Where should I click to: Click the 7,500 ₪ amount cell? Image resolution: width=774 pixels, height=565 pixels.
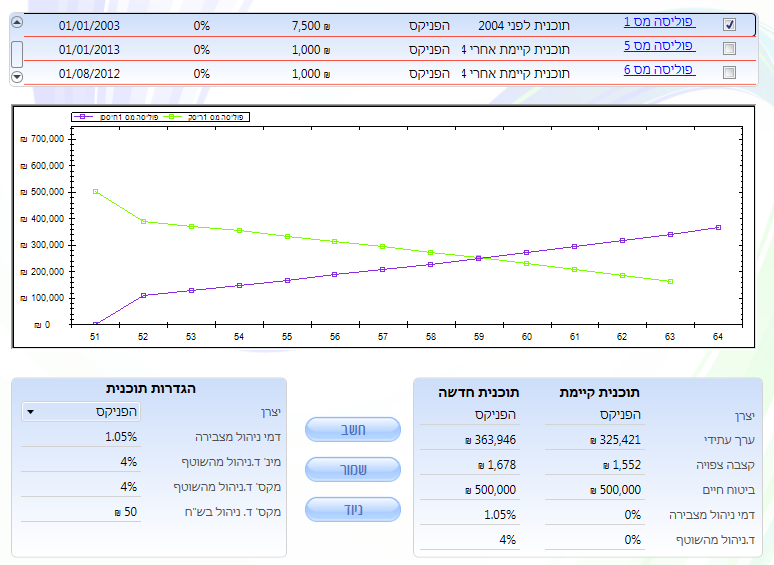click(310, 26)
